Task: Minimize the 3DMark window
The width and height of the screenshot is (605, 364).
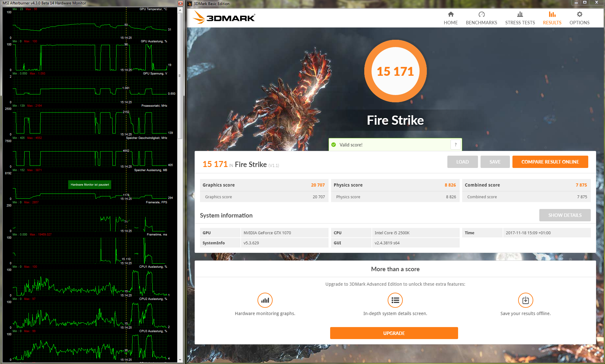Action: point(576,3)
